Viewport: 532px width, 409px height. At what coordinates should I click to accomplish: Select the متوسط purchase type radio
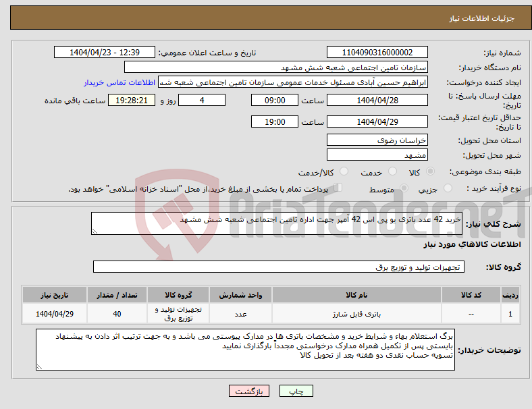[404, 188]
